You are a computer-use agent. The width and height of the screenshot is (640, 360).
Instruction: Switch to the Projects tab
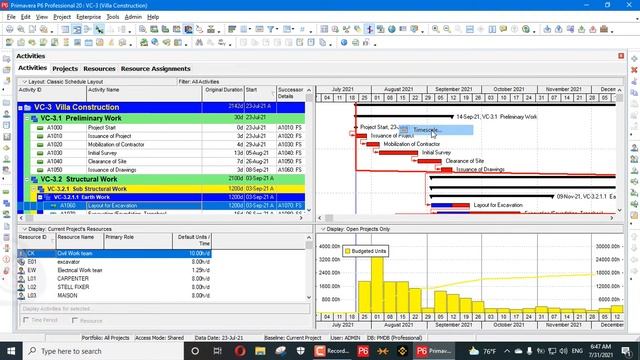point(65,69)
